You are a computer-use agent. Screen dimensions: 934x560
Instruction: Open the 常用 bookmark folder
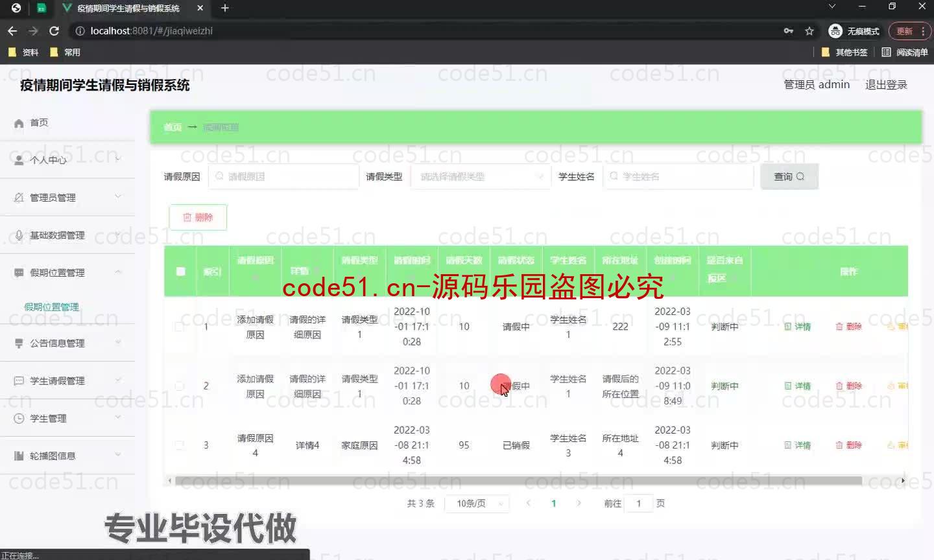pyautogui.click(x=66, y=52)
